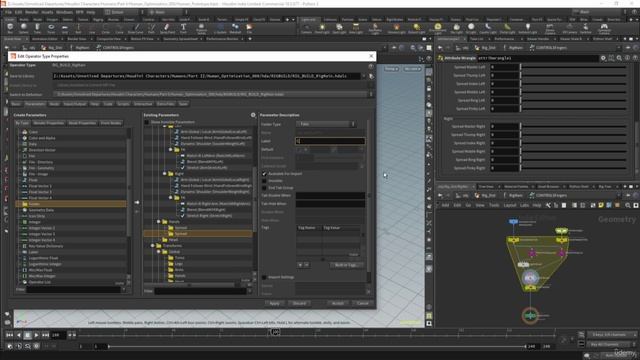Select Folder in the parameter type list

coord(71,204)
